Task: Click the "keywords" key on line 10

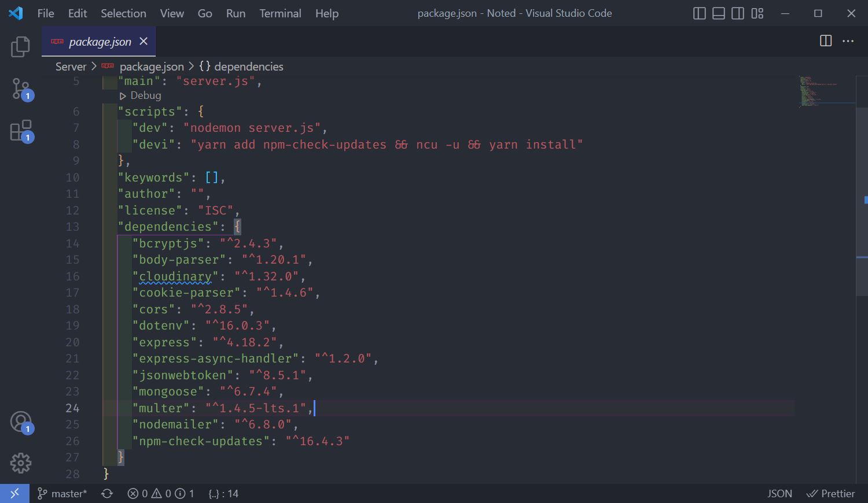Action: point(154,177)
